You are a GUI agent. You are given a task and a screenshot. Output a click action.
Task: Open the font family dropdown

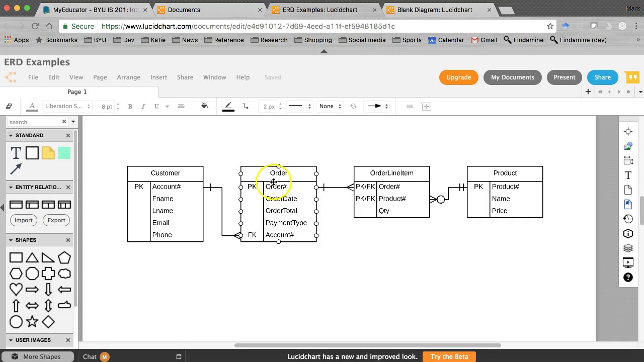click(x=67, y=106)
